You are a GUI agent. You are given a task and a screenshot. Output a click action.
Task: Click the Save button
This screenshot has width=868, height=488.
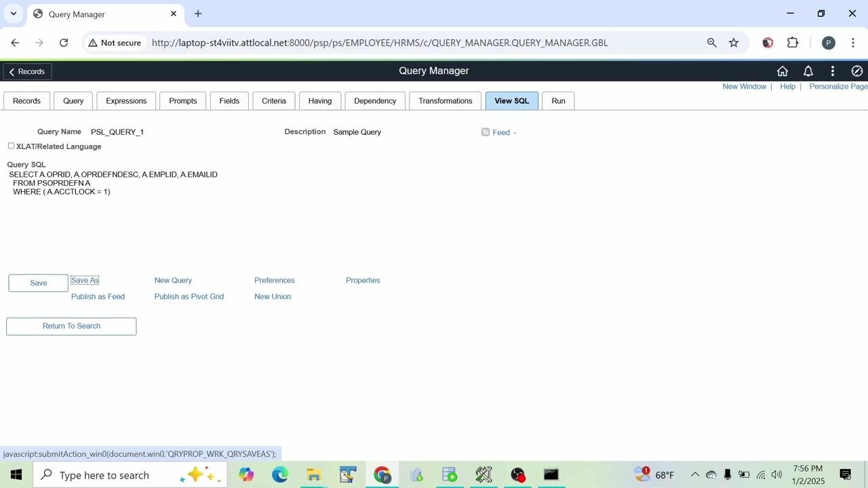(x=38, y=283)
